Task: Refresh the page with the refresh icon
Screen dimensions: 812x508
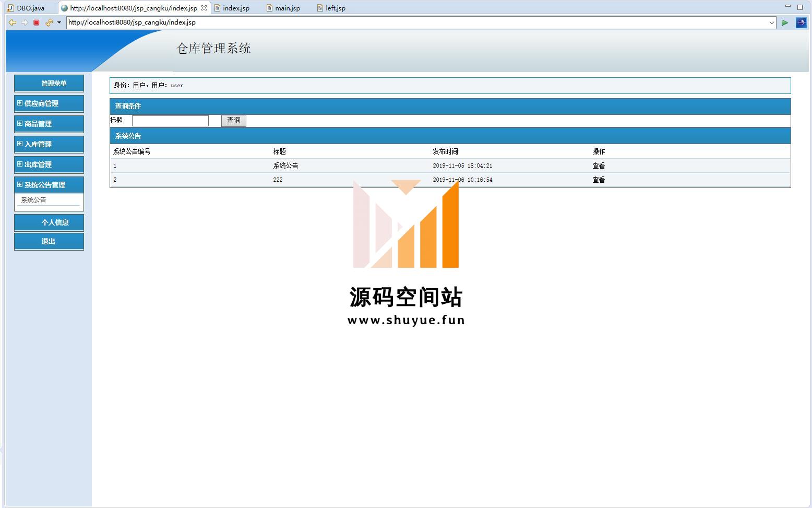Action: click(49, 22)
